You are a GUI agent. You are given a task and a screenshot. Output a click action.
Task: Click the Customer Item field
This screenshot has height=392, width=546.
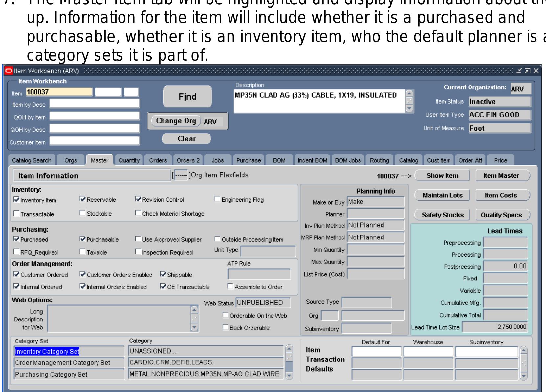click(95, 141)
